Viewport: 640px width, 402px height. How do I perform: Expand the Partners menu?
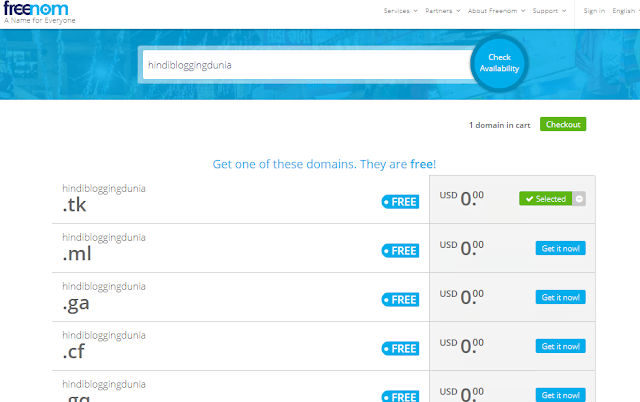click(x=442, y=11)
